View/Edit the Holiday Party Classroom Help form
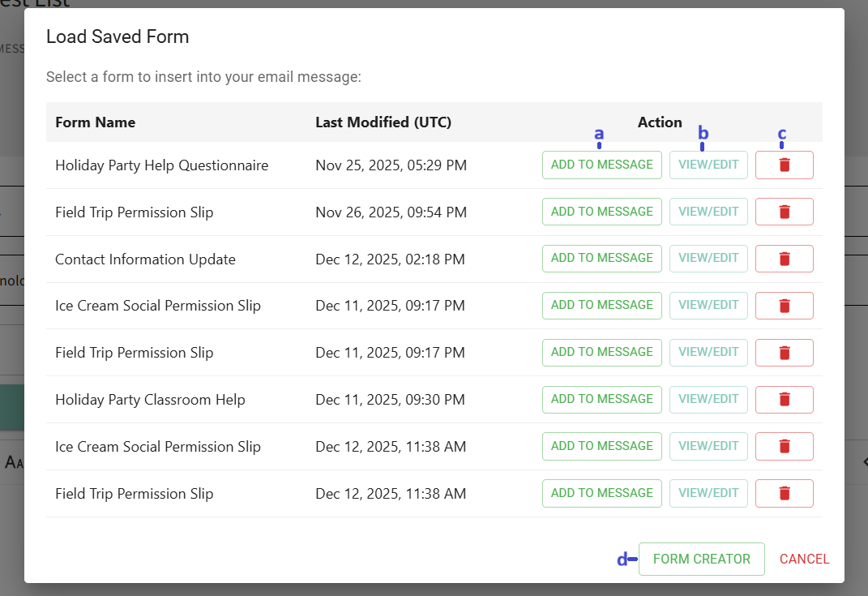 708,399
